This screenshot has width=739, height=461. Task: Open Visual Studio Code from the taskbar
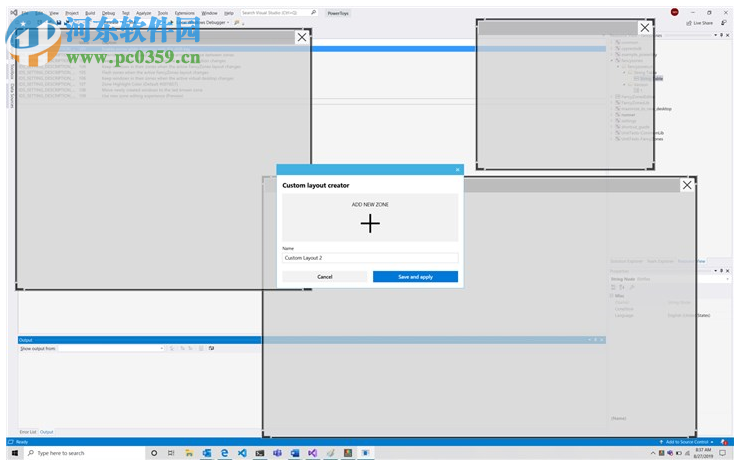coord(242,453)
